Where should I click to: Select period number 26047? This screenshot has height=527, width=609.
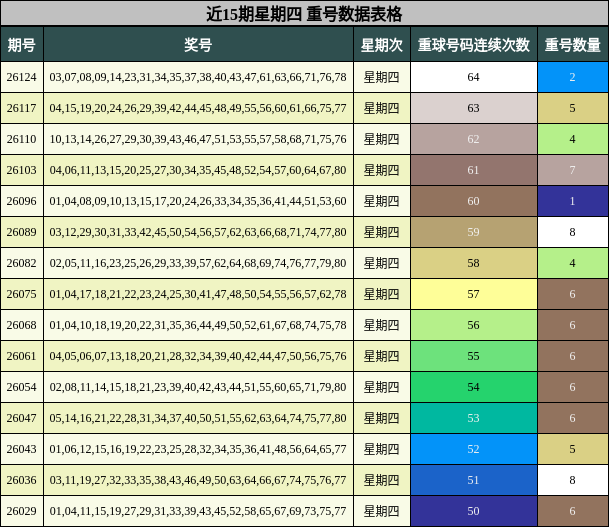(x=21, y=418)
